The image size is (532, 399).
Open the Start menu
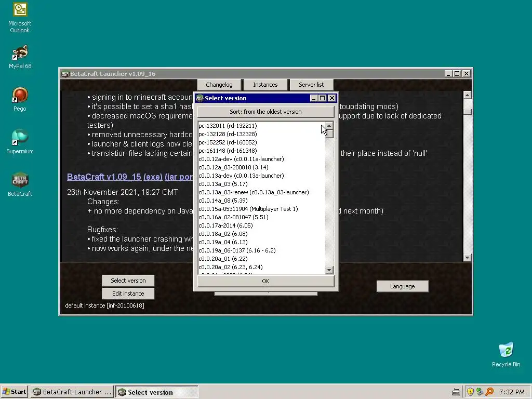[x=14, y=392]
